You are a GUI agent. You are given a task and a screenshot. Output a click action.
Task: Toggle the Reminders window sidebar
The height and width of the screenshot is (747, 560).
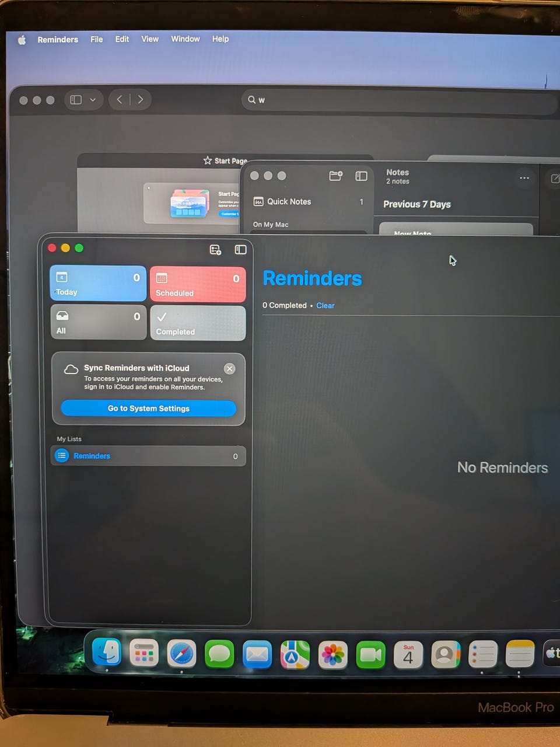click(x=240, y=249)
